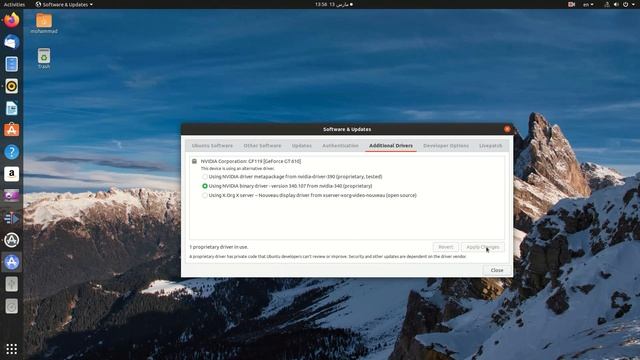
Task: Switch to the Other Software tab
Action: (x=262, y=146)
